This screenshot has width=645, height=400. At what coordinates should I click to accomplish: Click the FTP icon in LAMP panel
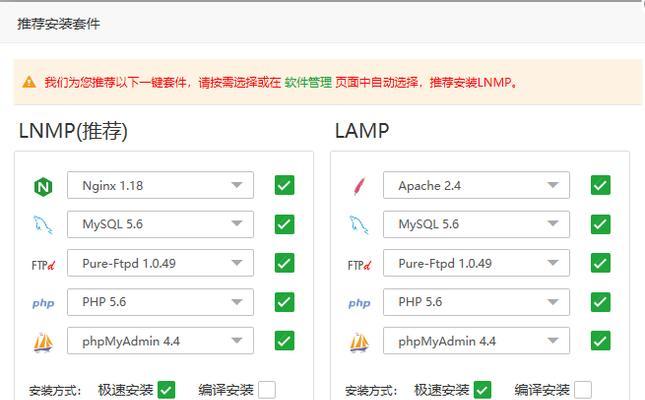pos(359,265)
